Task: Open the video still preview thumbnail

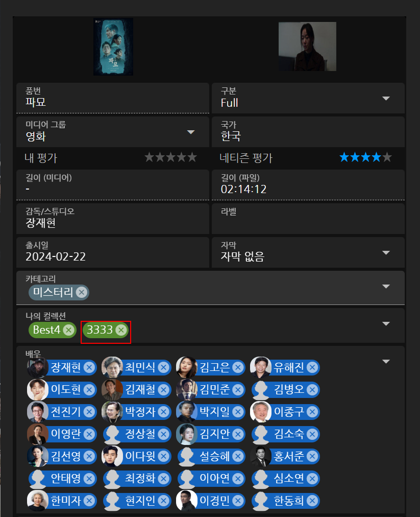Action: 307,46
